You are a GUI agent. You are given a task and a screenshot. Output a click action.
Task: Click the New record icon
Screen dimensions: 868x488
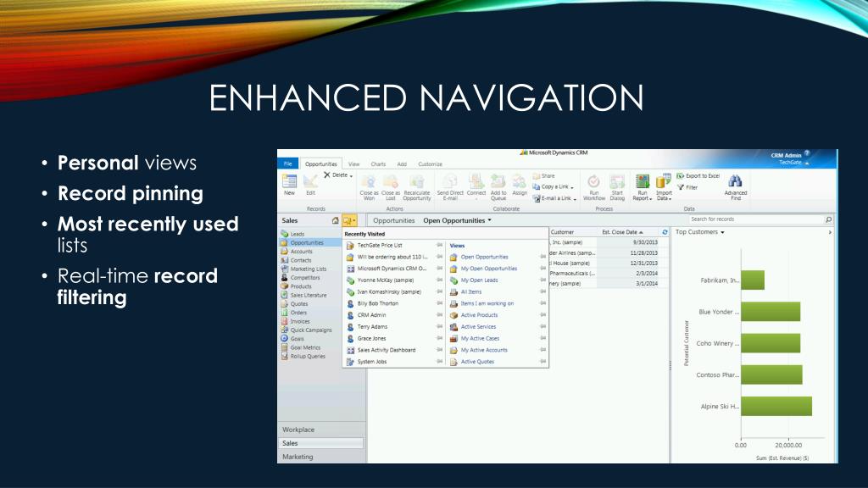289,181
